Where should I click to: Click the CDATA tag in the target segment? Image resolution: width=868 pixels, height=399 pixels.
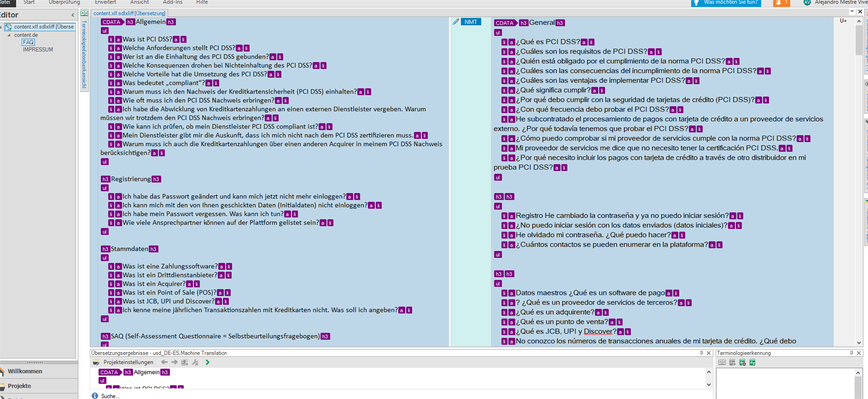pyautogui.click(x=505, y=23)
